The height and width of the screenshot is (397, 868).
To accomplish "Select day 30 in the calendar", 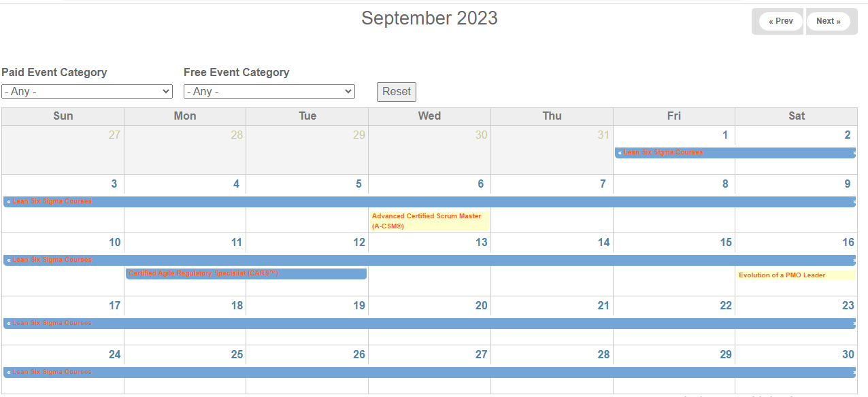I will coord(848,354).
